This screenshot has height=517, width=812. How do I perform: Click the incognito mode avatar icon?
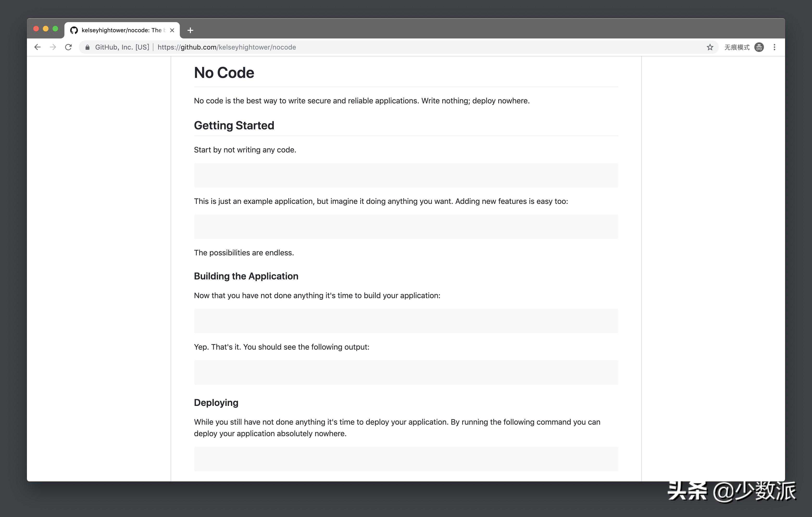[x=759, y=47]
